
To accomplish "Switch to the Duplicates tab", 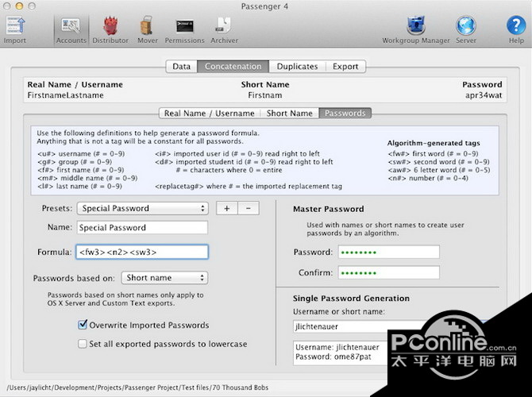I will [x=297, y=67].
